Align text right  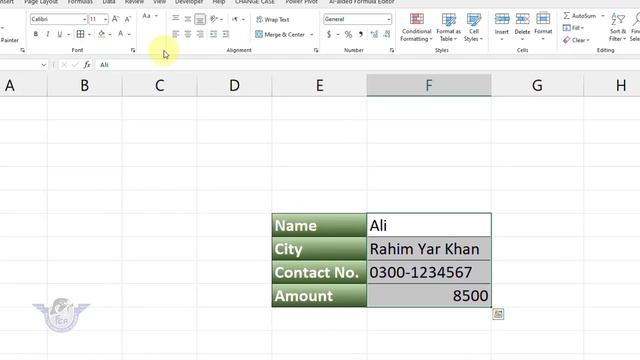(200, 34)
